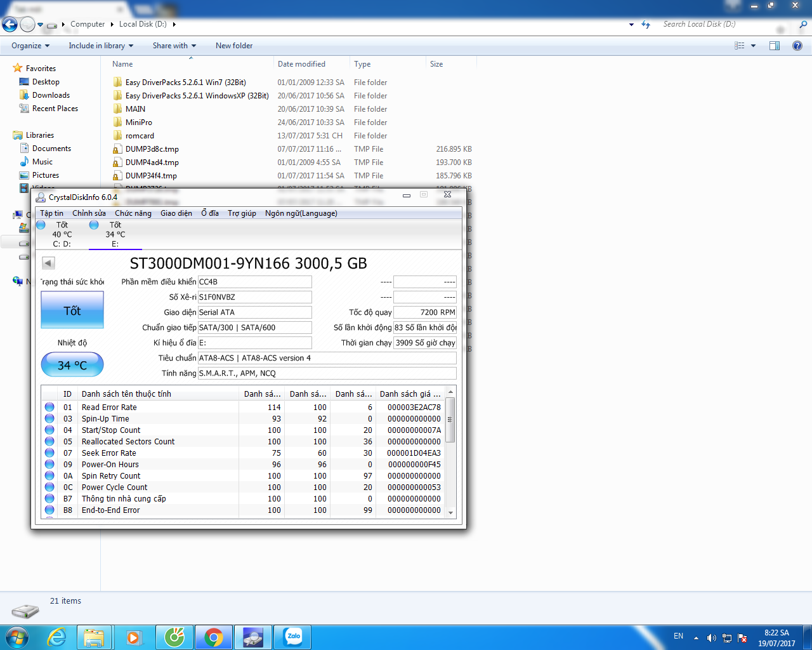Click Power-On Hours status circle
Image resolution: width=812 pixels, height=650 pixels.
(49, 464)
